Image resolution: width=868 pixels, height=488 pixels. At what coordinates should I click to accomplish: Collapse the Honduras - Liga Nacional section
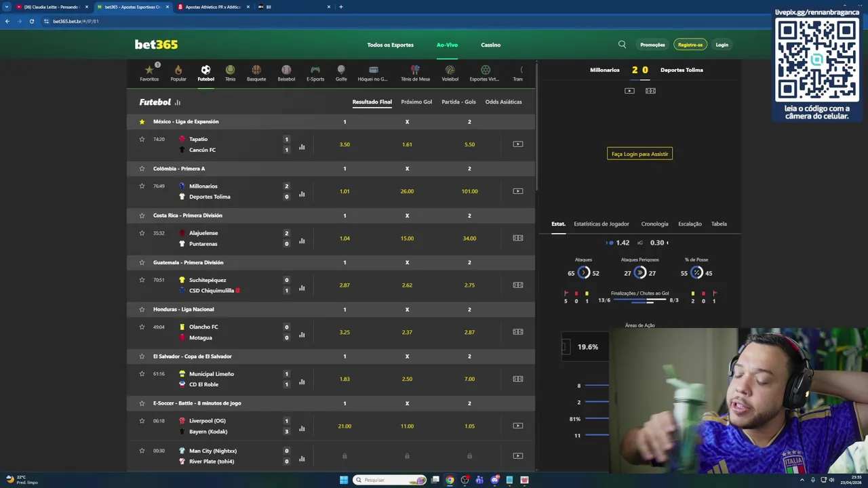tap(183, 310)
